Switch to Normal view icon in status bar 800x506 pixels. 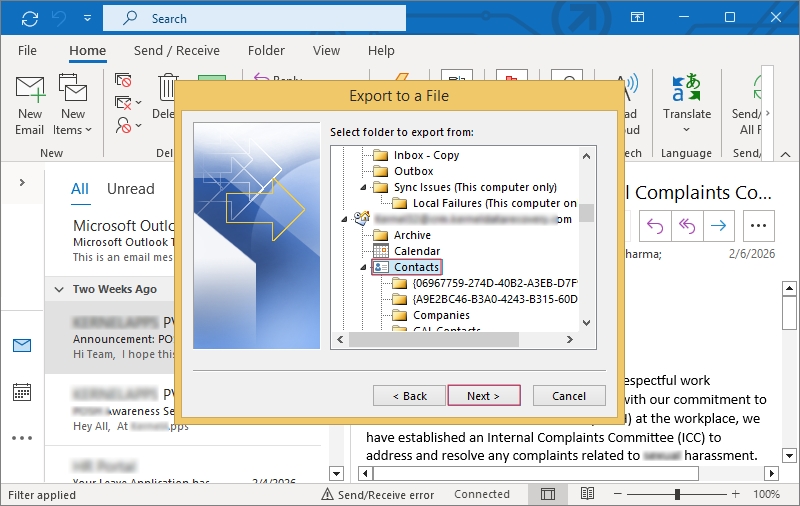(x=548, y=494)
